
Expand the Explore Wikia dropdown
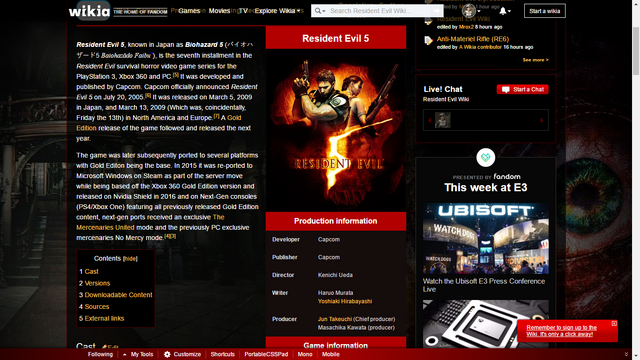278,11
